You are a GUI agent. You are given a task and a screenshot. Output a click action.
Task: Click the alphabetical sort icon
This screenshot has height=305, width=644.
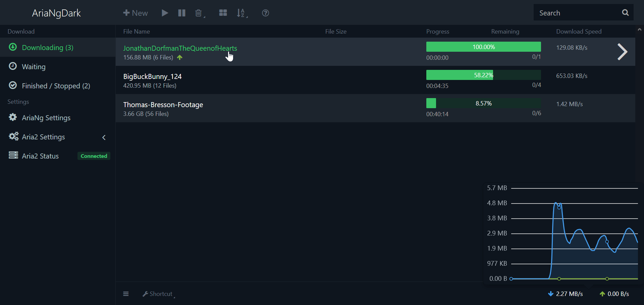point(240,13)
